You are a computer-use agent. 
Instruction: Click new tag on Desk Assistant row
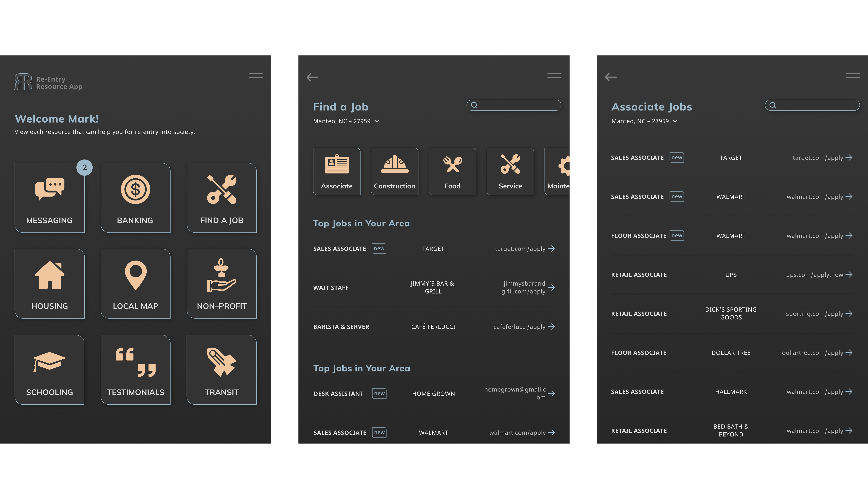point(379,394)
